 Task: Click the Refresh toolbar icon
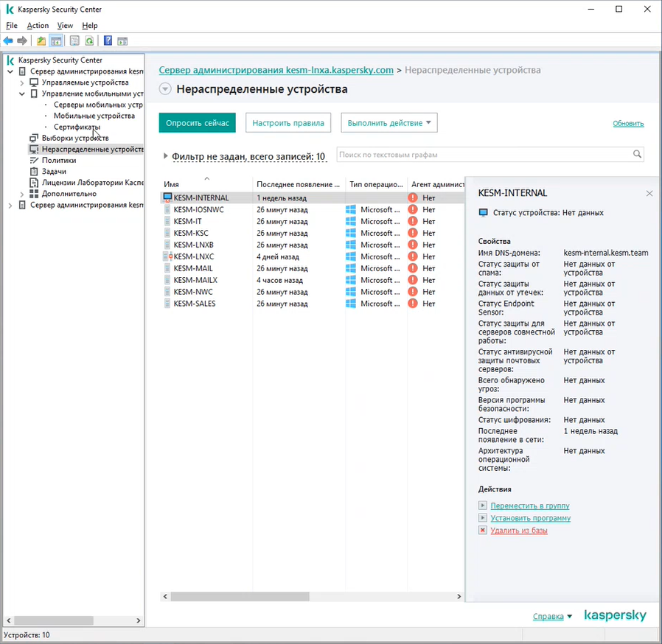(x=88, y=41)
